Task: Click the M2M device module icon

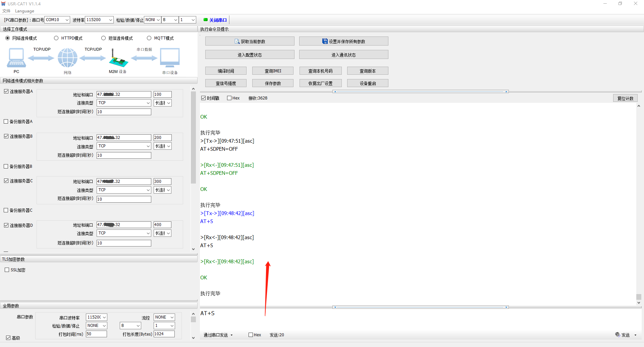Action: click(x=118, y=59)
